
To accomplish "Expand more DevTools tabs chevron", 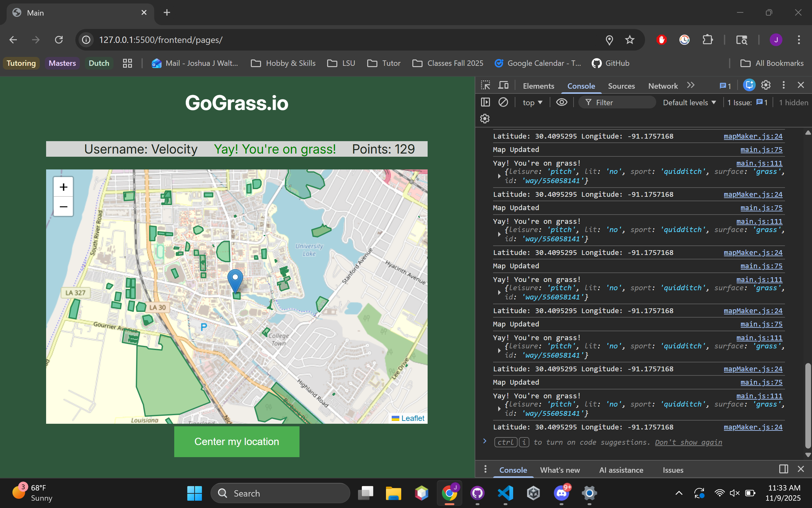I will point(691,85).
